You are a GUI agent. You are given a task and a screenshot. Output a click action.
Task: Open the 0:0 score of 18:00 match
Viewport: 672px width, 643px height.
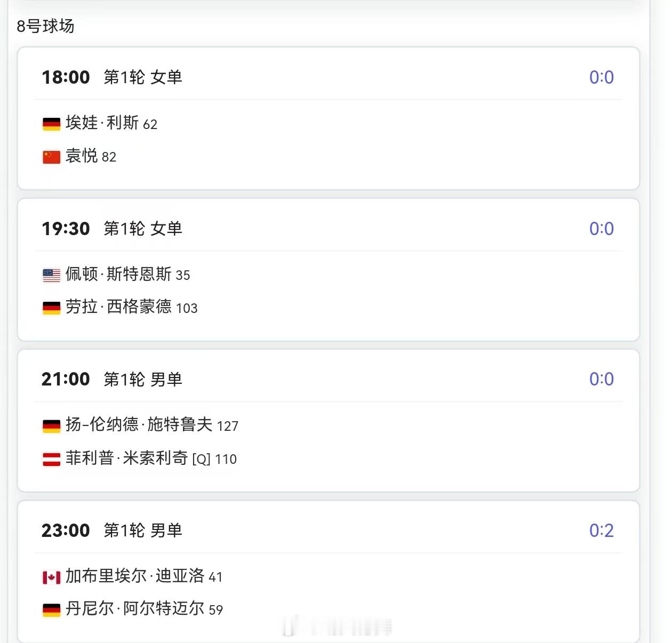602,77
